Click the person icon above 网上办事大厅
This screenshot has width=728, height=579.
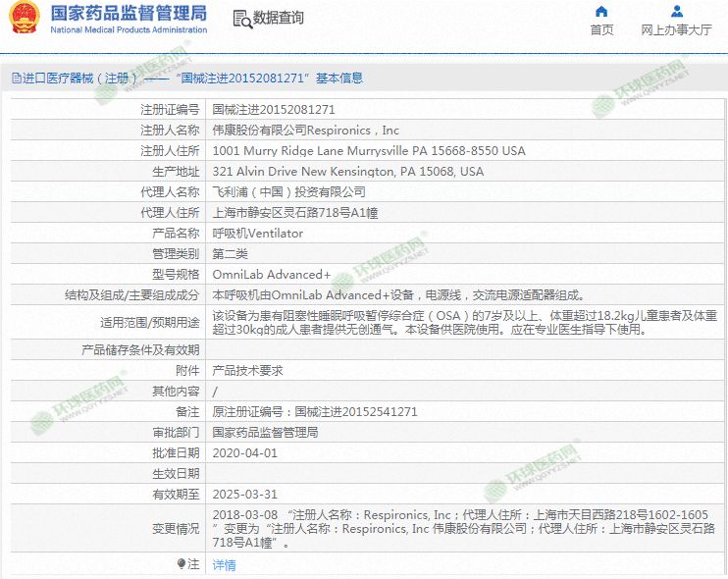676,12
